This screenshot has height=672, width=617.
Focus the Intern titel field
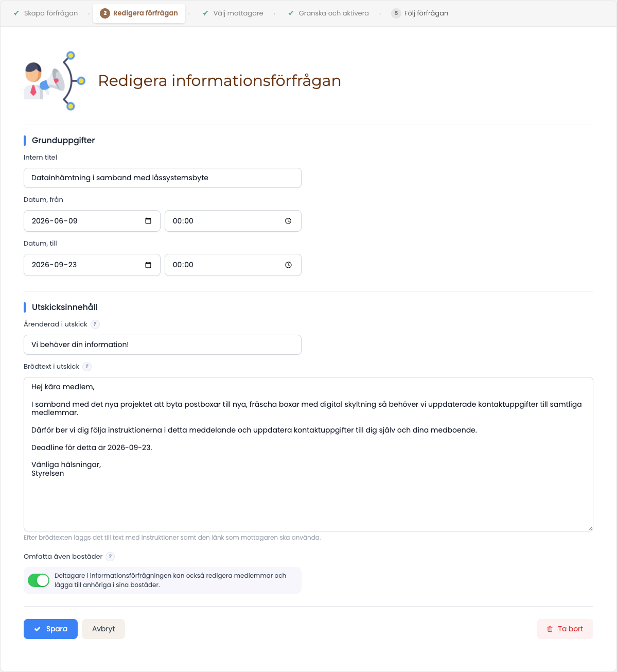(x=163, y=178)
